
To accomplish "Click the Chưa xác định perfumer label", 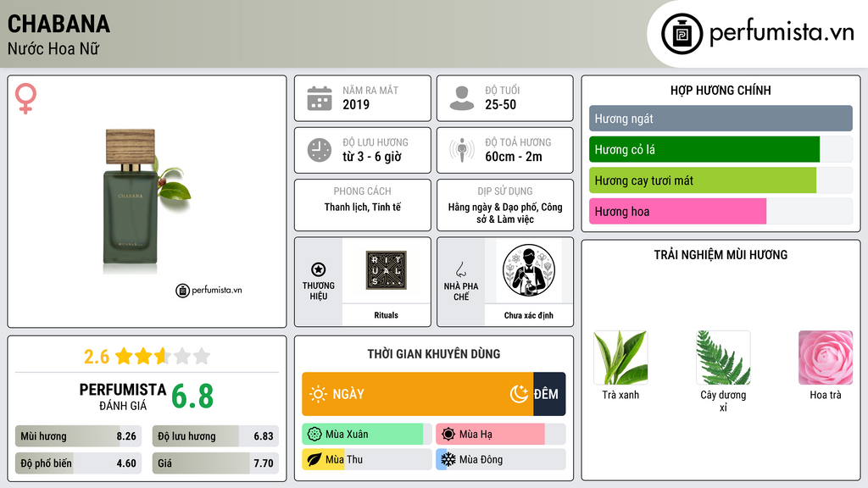I will (529, 315).
